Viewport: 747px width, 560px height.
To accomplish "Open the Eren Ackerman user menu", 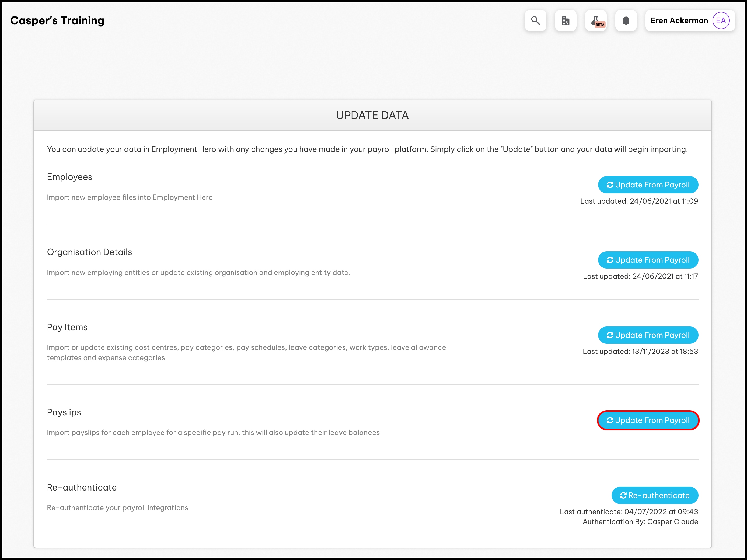I will click(679, 20).
